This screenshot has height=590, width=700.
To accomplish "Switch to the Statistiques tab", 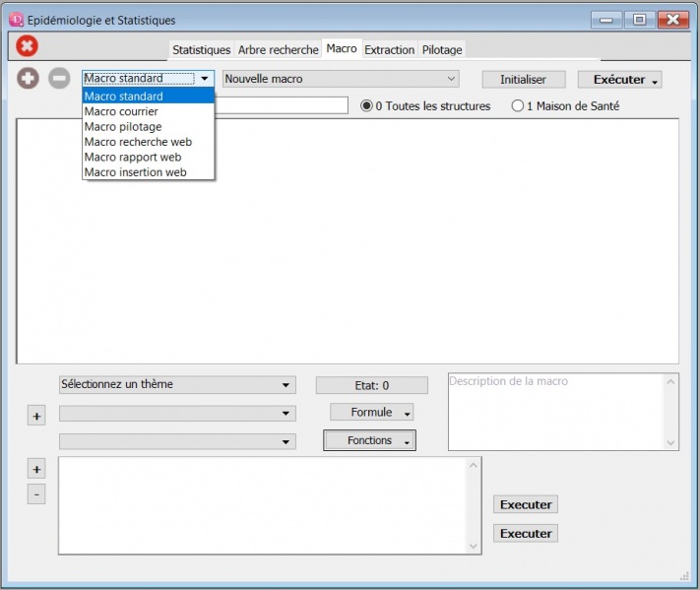I will (201, 50).
